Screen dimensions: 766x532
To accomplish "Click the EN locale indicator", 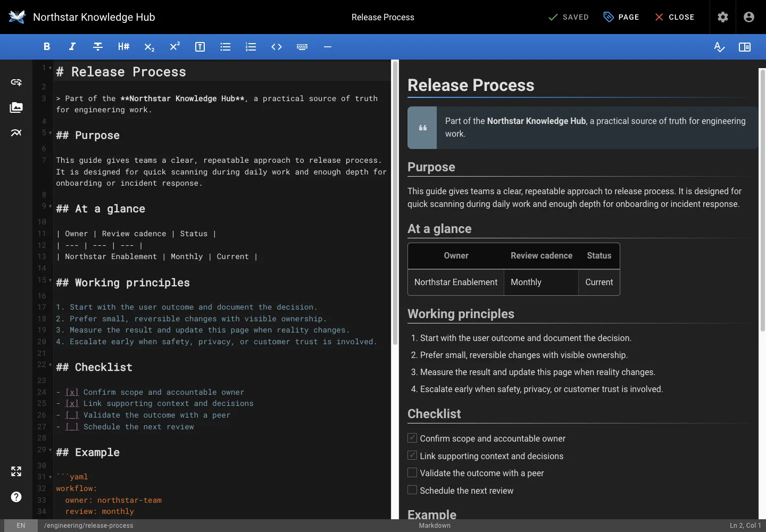I will (21, 526).
